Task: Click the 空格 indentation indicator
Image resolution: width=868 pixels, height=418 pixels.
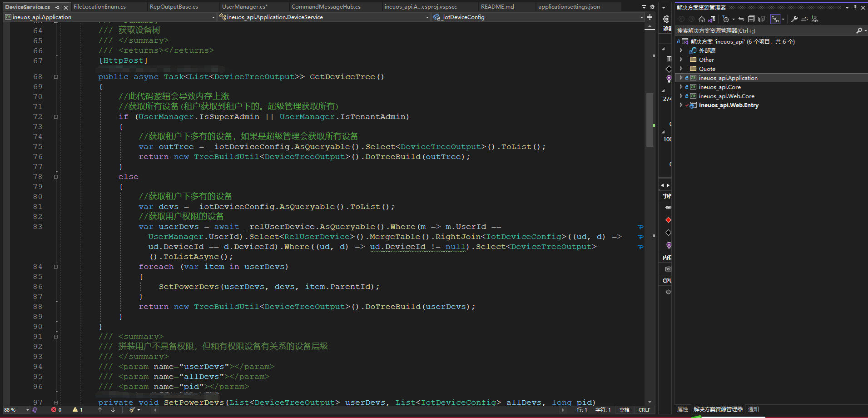Action: pos(625,410)
